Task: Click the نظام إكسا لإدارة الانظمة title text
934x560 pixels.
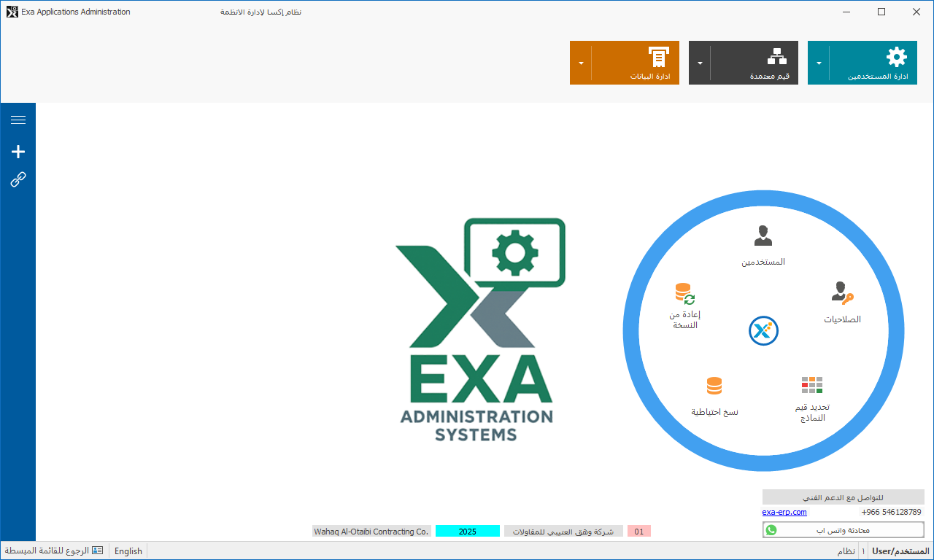Action: click(261, 12)
